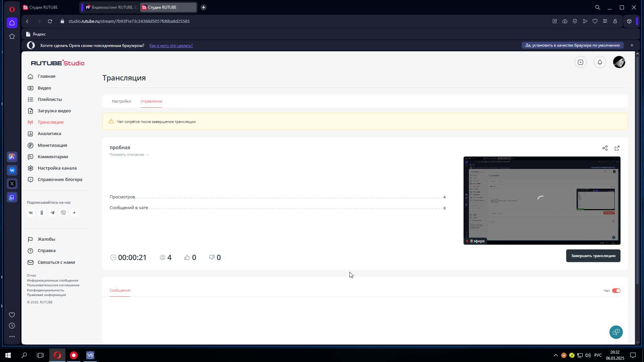
Task: Open Монетизация in sidebar
Action: tap(52, 145)
